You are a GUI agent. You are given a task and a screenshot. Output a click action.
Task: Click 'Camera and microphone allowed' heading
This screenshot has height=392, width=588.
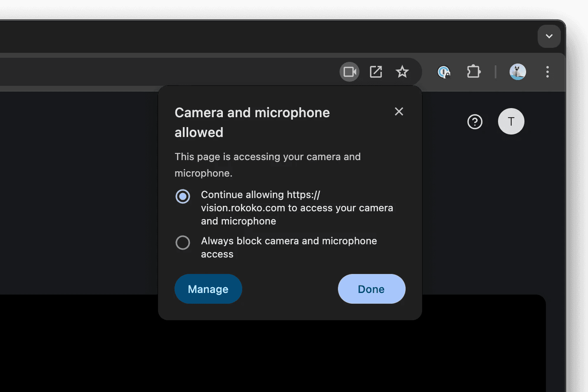coord(252,122)
